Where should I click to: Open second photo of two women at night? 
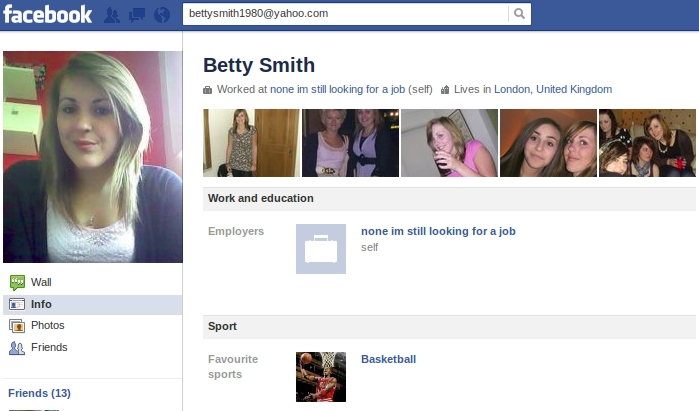[x=350, y=143]
